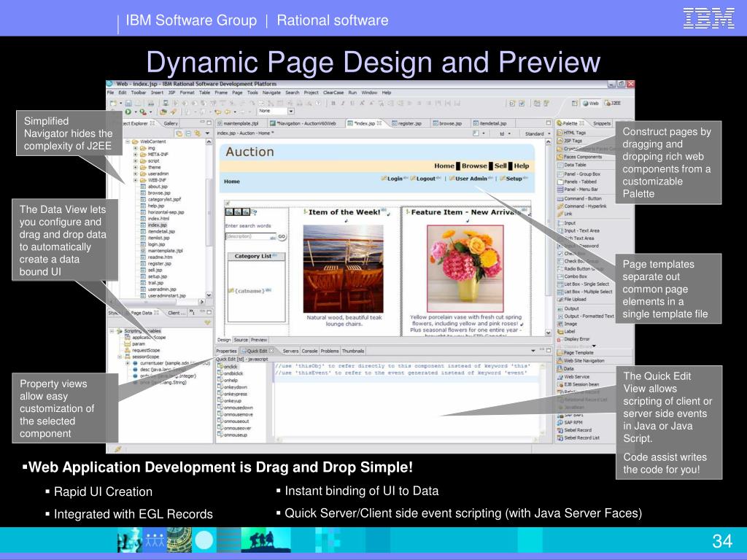Image resolution: width=747 pixels, height=560 pixels.
Task: Select Web Service item in Data palette
Action: click(x=573, y=377)
